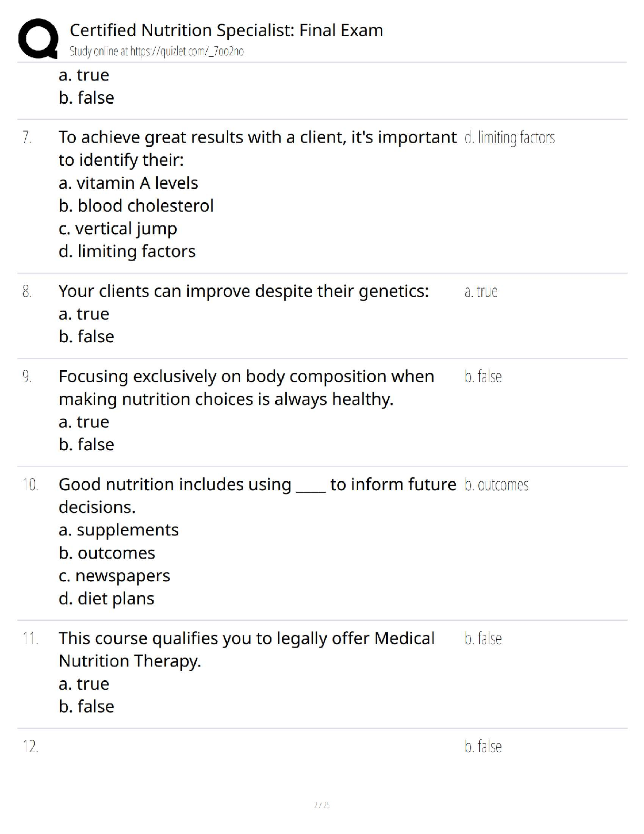The height and width of the screenshot is (834, 644).
Task: Select "a. true" under the Medical Nutrition Therapy question
Action: click(x=84, y=683)
